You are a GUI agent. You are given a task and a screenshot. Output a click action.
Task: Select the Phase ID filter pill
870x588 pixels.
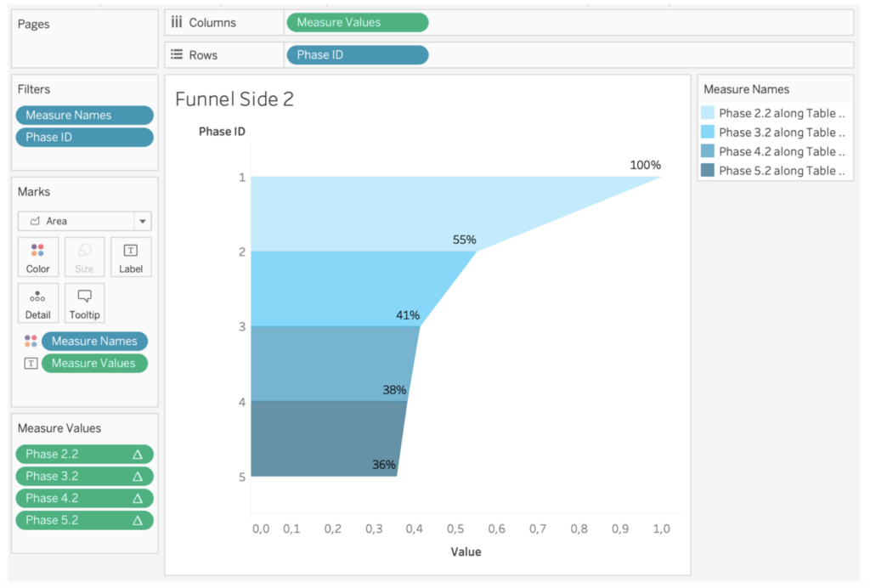[x=84, y=137]
